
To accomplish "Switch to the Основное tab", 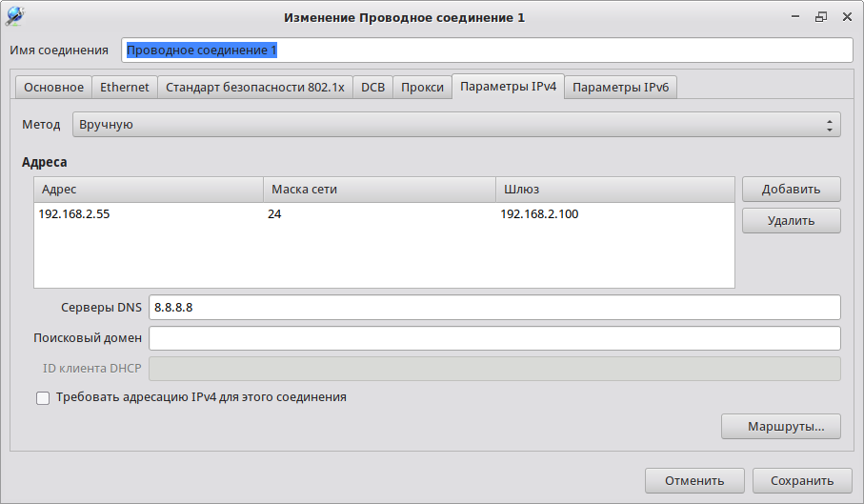I will click(x=53, y=87).
